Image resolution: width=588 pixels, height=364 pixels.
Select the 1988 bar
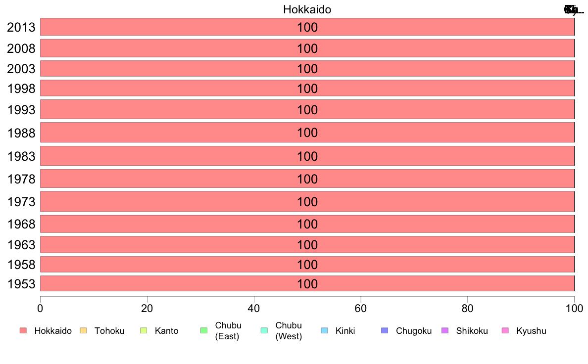coord(307,133)
